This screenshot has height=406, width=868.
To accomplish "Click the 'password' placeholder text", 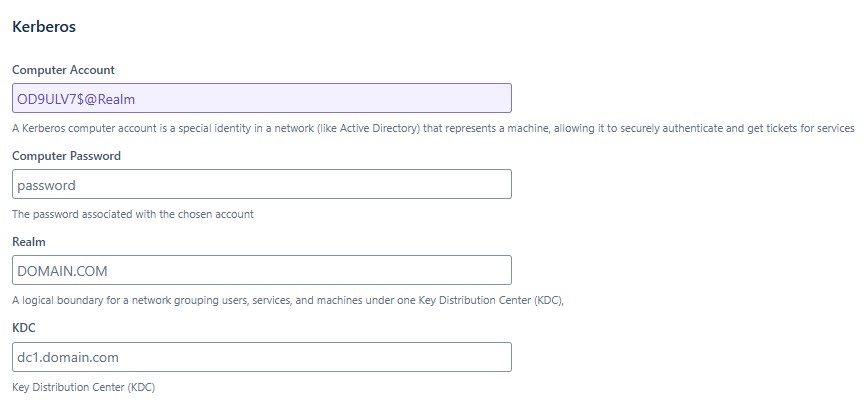I will coord(47,184).
